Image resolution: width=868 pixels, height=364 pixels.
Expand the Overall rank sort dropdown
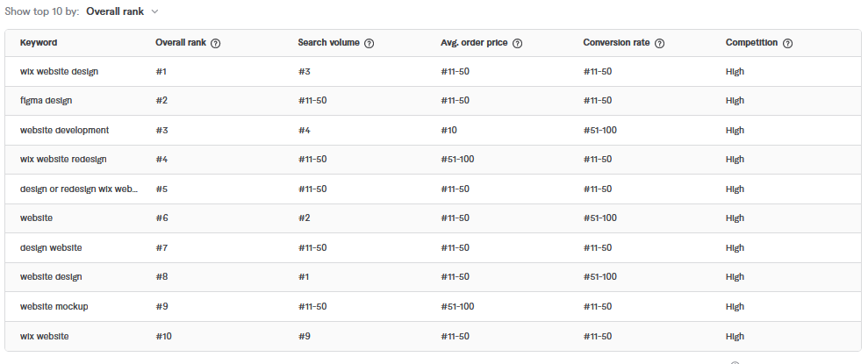pyautogui.click(x=122, y=11)
